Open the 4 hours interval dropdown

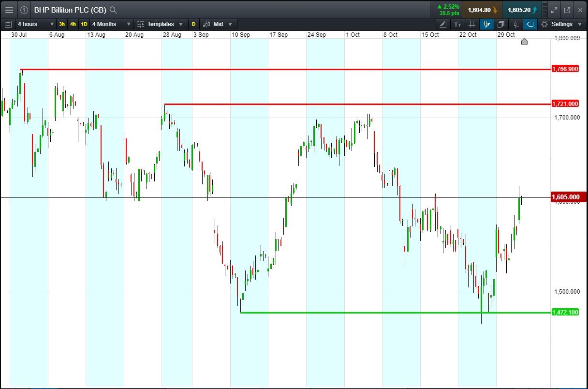click(35, 24)
